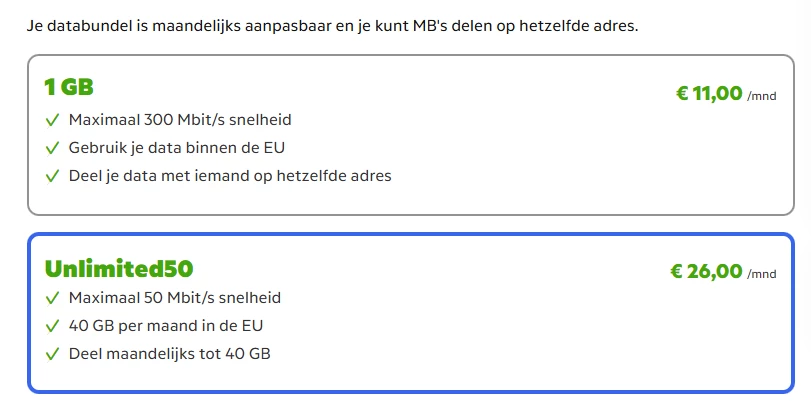Click checkmark next to "Deel maandelijks tot 40 GB"
This screenshot has height=410, width=811.
pyautogui.click(x=53, y=354)
